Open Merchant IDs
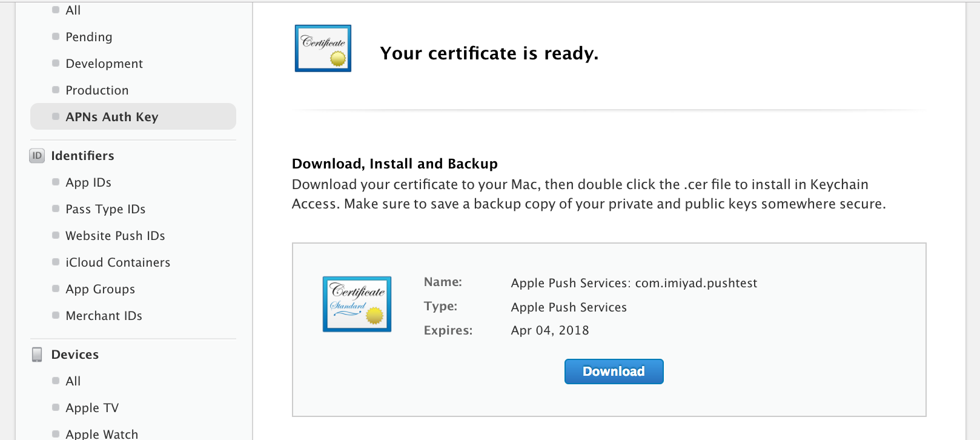Viewport: 980px width, 440px height. point(104,316)
